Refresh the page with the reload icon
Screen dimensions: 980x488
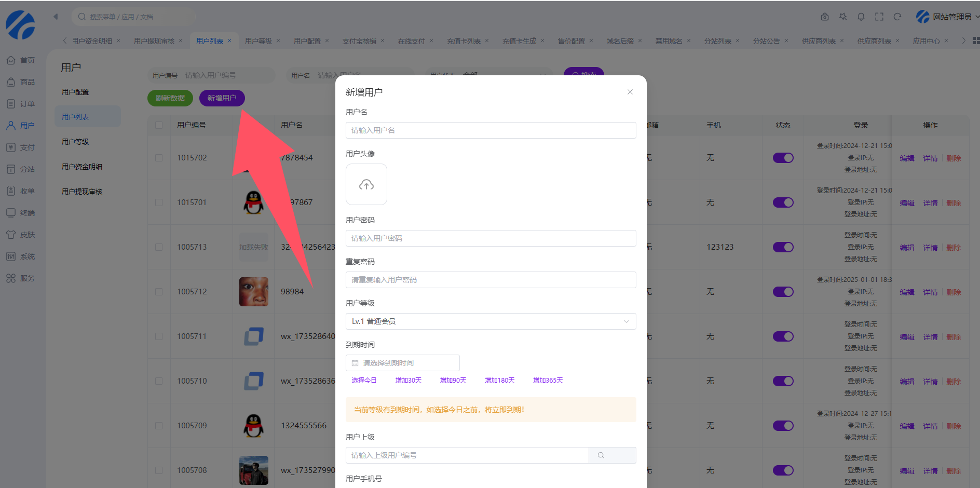(897, 16)
